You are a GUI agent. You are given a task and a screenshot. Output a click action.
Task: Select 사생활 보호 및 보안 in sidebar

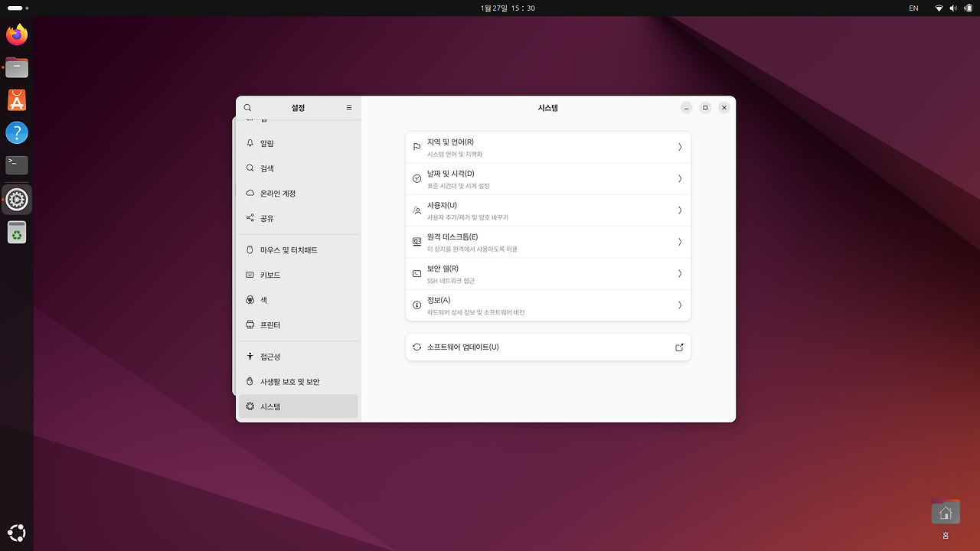298,382
